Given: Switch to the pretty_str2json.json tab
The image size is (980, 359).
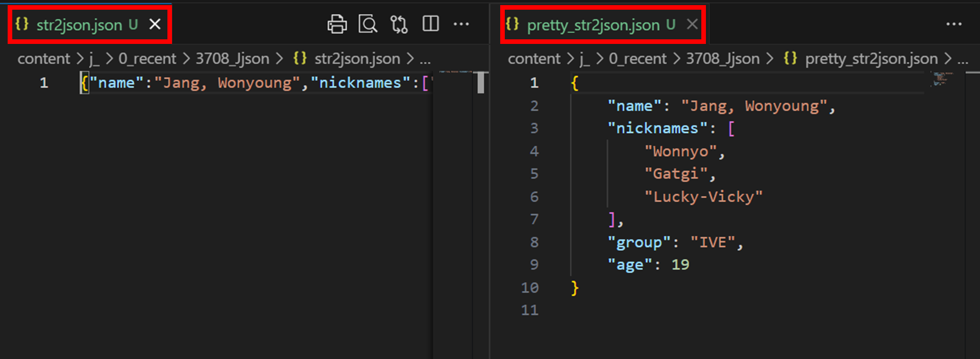Looking at the screenshot, I should (593, 25).
